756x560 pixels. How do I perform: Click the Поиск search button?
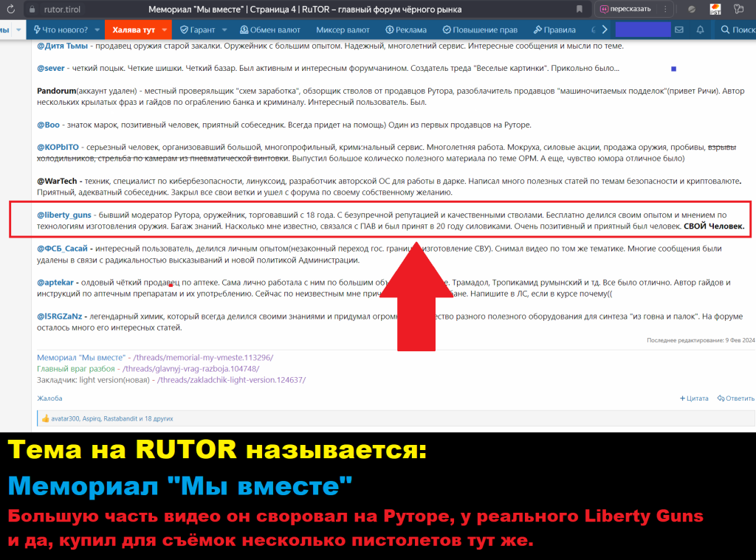click(x=738, y=30)
